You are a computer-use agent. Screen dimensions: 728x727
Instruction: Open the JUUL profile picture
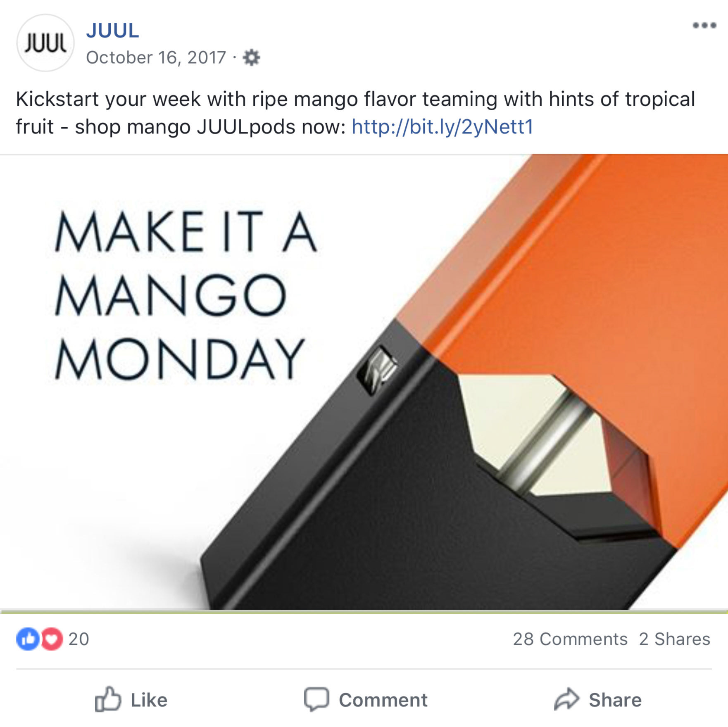tap(45, 43)
